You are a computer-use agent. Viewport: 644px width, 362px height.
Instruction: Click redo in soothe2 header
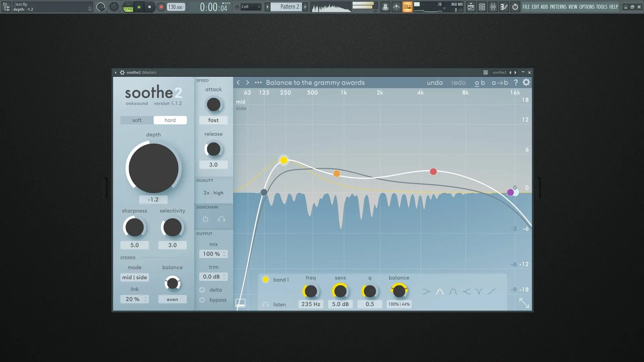[459, 82]
